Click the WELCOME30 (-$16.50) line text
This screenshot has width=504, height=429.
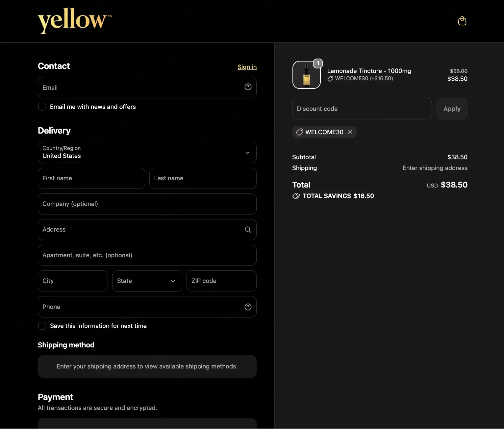[364, 79]
